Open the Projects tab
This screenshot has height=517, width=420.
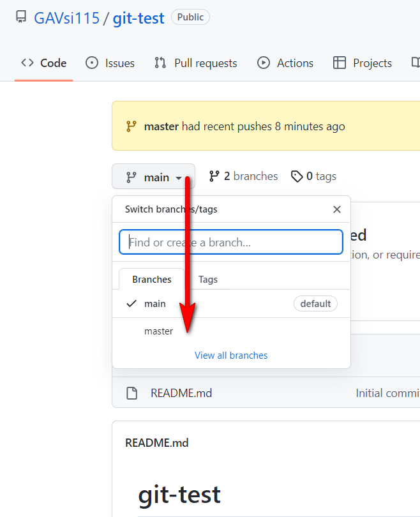tap(363, 63)
